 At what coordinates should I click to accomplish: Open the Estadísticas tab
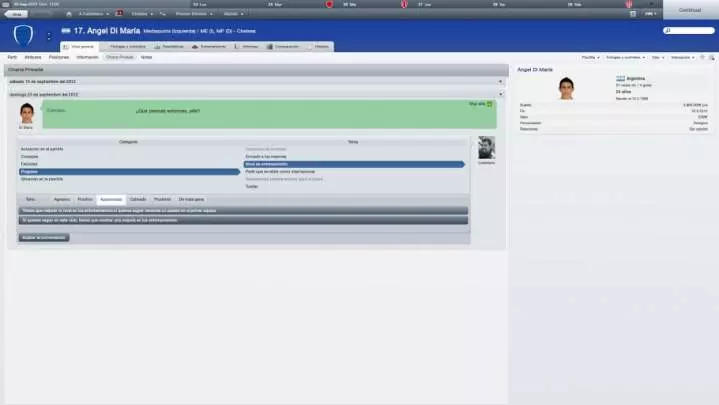[x=169, y=47]
